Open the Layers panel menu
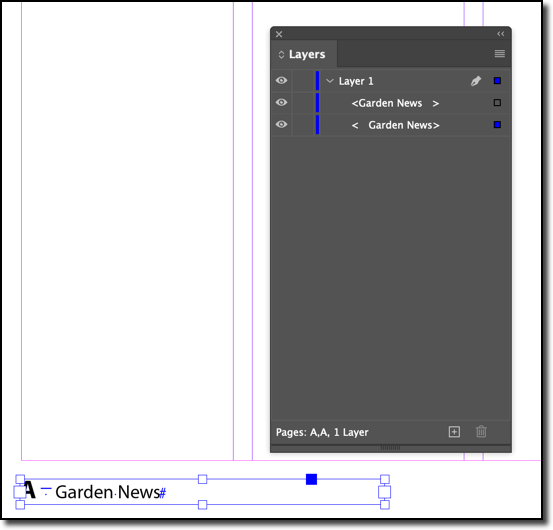The width and height of the screenshot is (553, 530). 499,54
